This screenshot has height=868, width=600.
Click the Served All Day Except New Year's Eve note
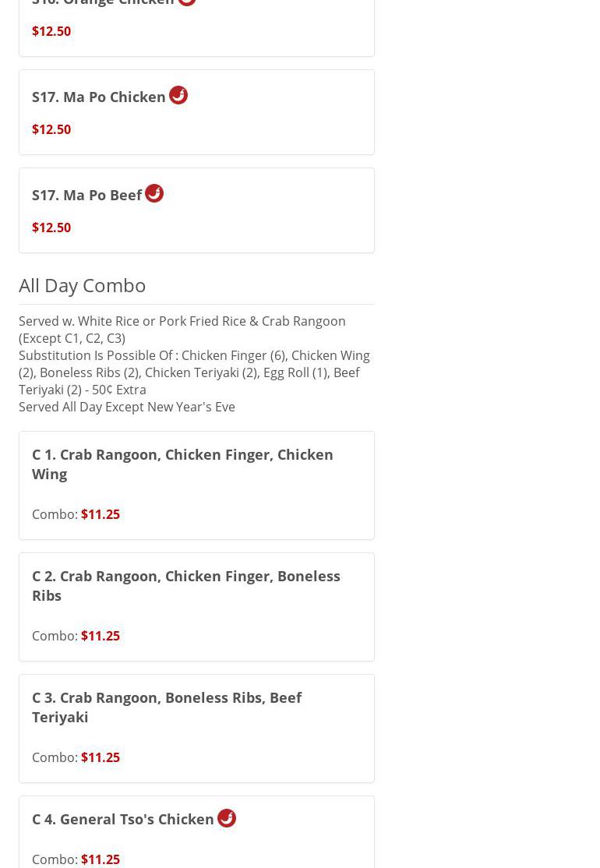pyautogui.click(x=127, y=407)
